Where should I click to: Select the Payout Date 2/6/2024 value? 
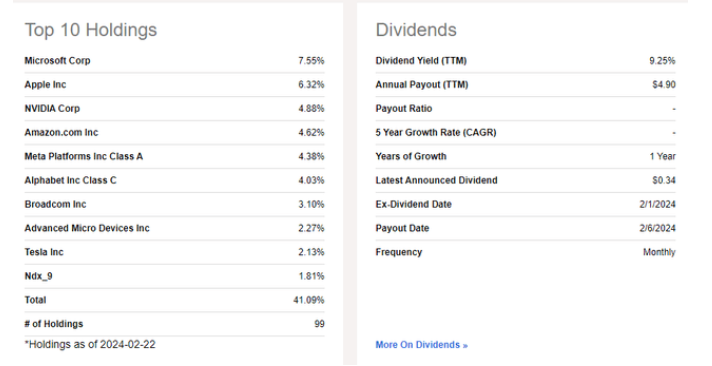658,228
